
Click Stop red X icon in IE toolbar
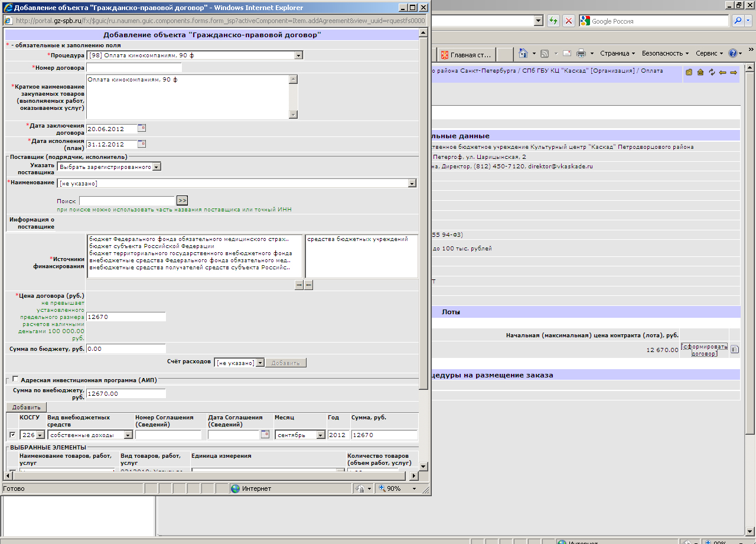(x=568, y=21)
